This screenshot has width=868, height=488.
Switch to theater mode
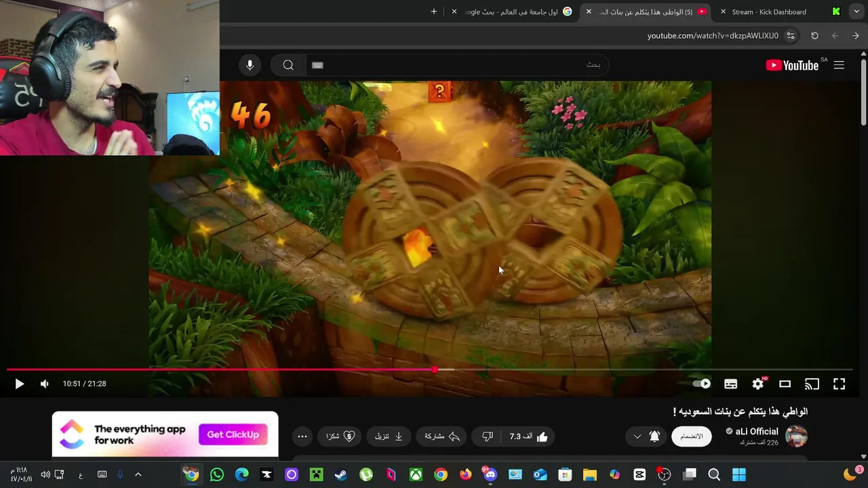(x=785, y=384)
